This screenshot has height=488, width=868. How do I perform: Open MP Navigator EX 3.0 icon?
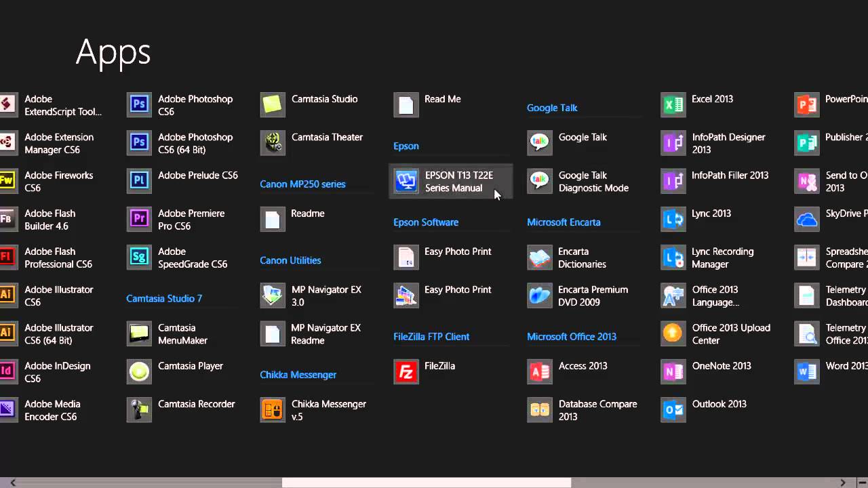point(273,296)
